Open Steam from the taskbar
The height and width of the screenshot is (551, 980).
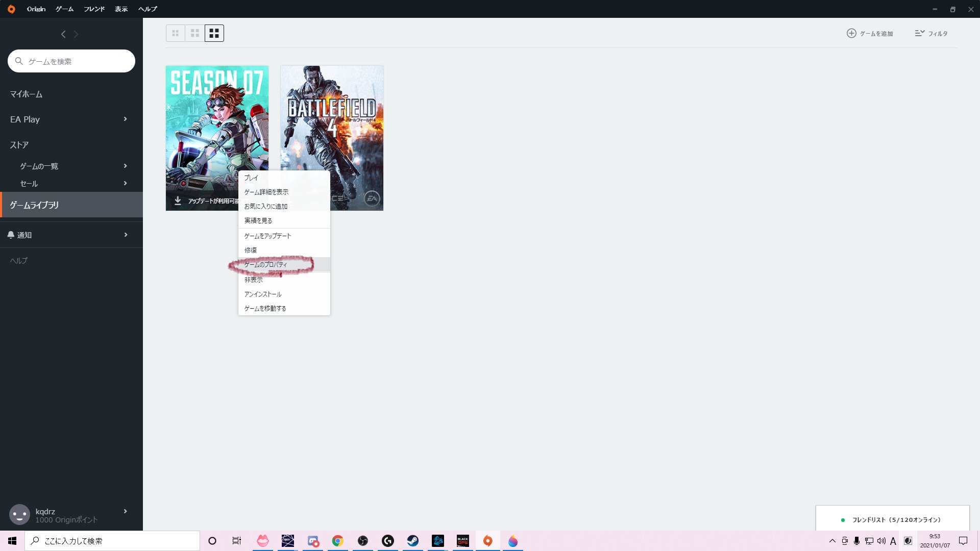(x=413, y=541)
